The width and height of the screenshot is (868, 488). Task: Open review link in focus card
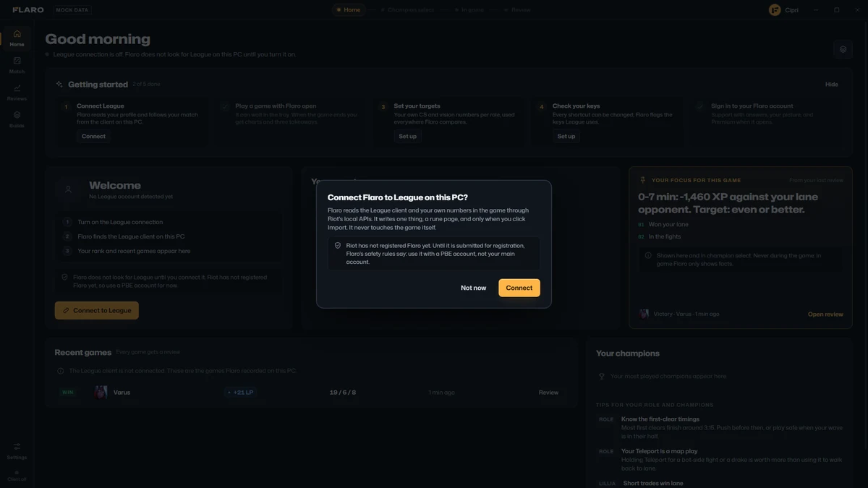point(825,314)
